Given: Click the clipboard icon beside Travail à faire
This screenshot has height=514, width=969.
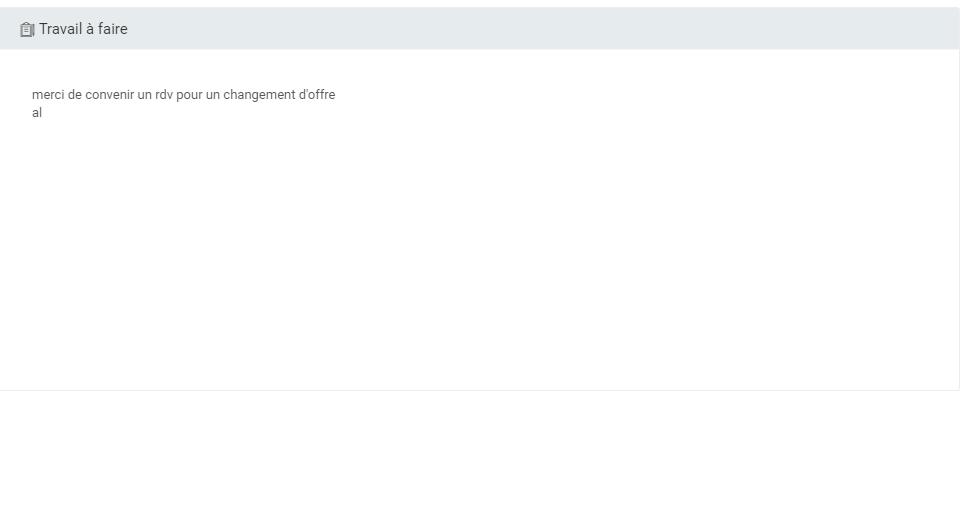Looking at the screenshot, I should [x=27, y=30].
